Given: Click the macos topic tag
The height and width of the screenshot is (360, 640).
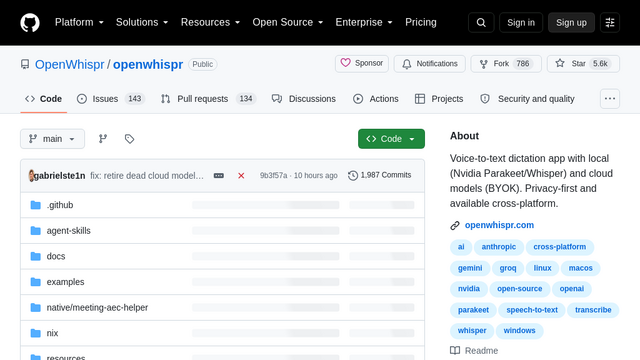Looking at the screenshot, I should [x=580, y=268].
